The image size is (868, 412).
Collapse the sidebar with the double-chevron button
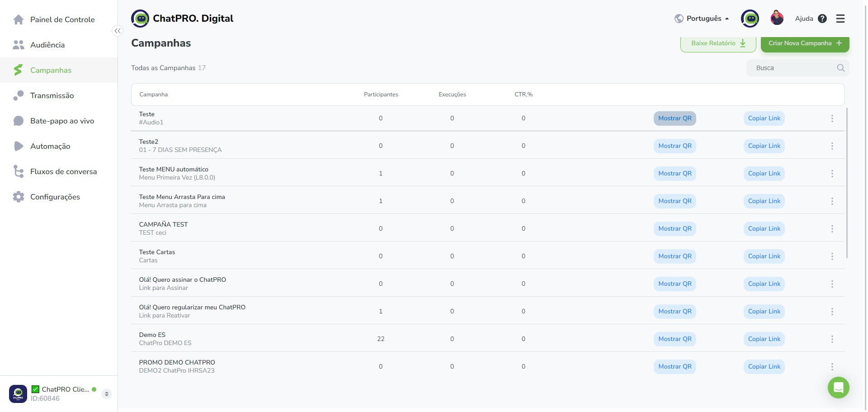(118, 31)
